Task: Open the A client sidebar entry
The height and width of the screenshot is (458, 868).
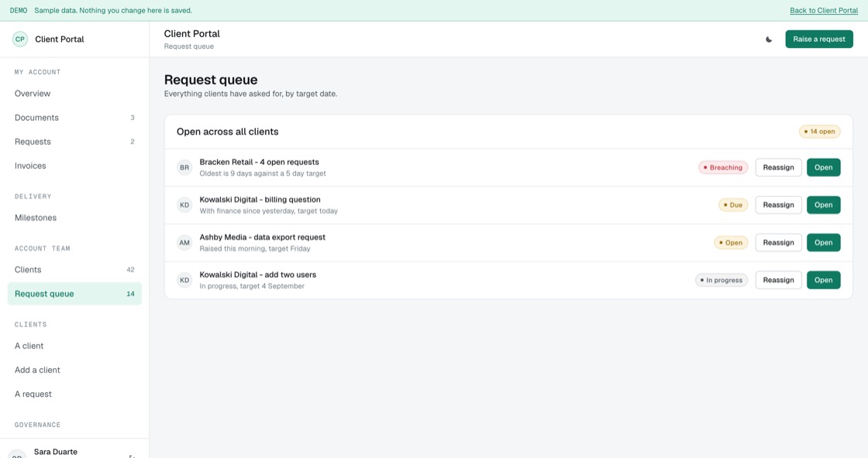Action: click(x=74, y=346)
